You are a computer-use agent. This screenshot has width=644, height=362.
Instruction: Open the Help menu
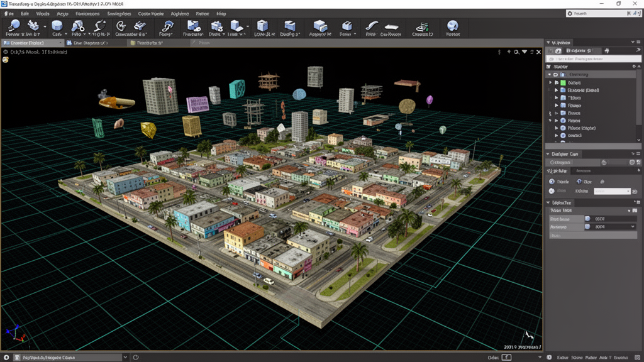pos(221,14)
